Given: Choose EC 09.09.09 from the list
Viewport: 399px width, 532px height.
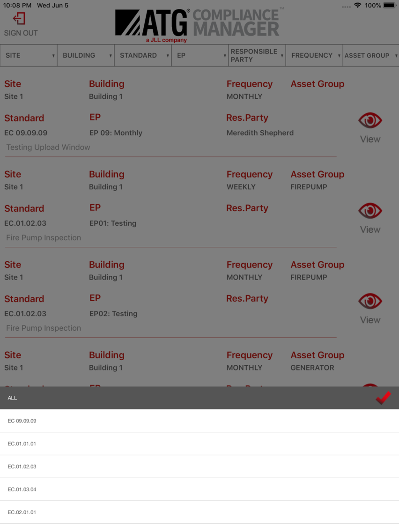Looking at the screenshot, I should pyautogui.click(x=199, y=421).
